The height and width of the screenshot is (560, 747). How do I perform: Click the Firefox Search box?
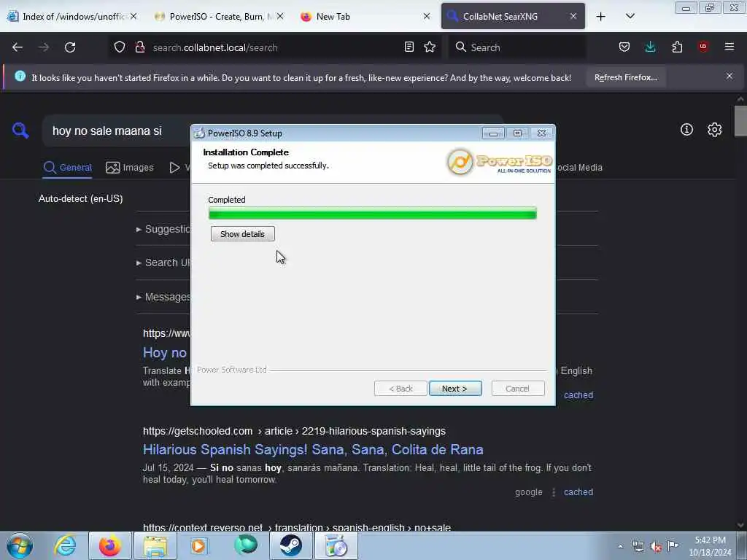pos(517,47)
